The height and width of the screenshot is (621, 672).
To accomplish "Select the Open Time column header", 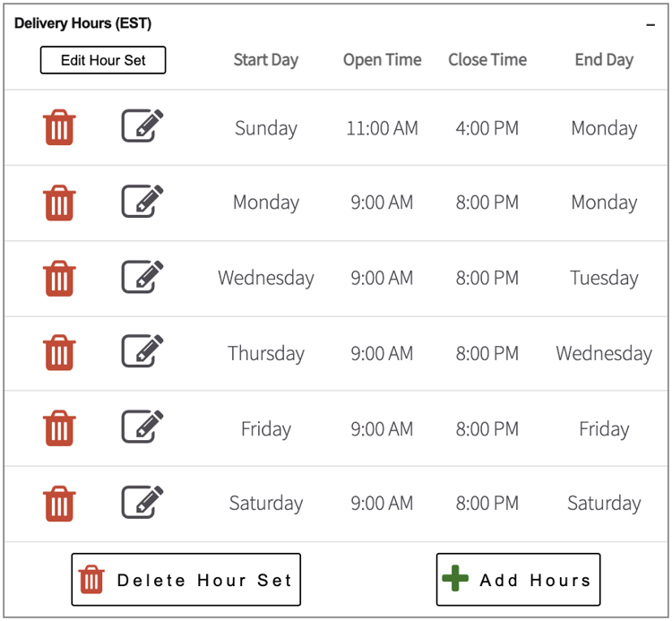I will click(x=383, y=60).
